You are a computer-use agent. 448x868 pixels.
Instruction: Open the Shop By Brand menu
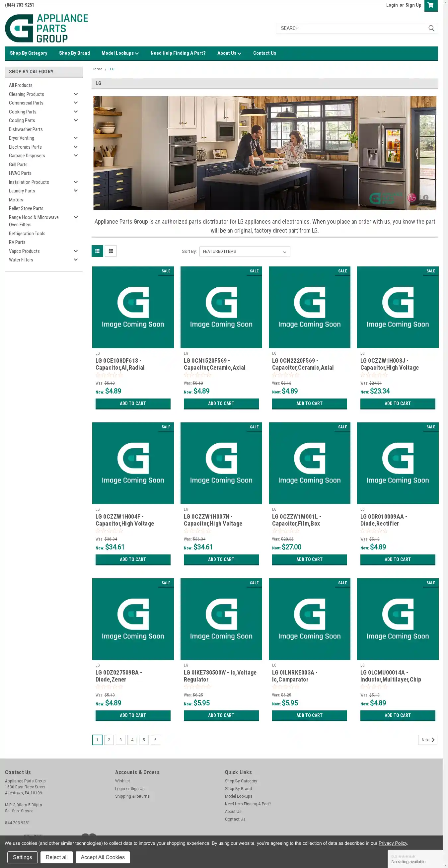[x=74, y=53]
